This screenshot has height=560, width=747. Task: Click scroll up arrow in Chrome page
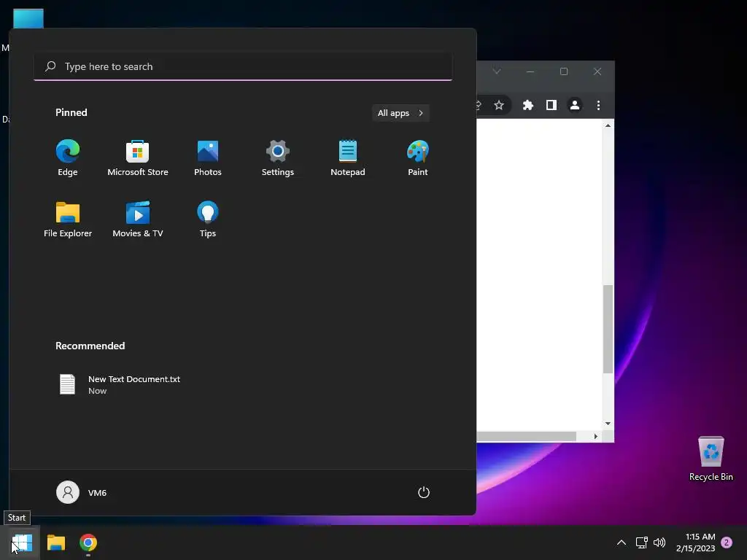608,125
